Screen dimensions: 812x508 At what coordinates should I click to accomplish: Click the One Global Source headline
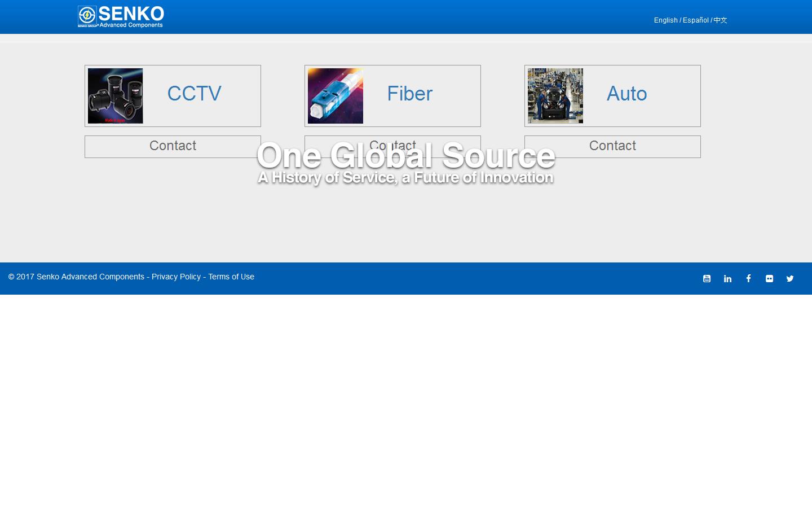[x=405, y=156]
